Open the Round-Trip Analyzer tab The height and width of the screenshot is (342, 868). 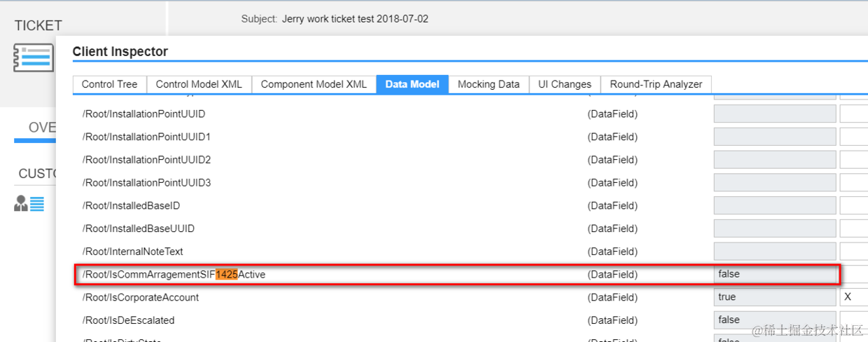pos(656,84)
